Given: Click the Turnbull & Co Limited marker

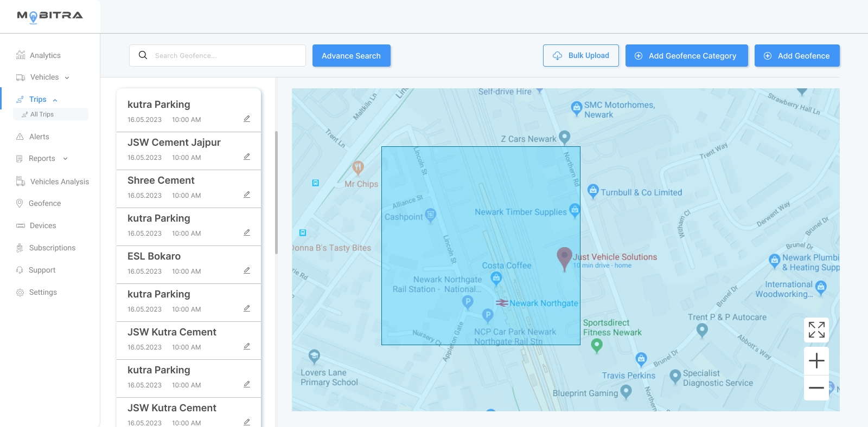Looking at the screenshot, I should [593, 191].
